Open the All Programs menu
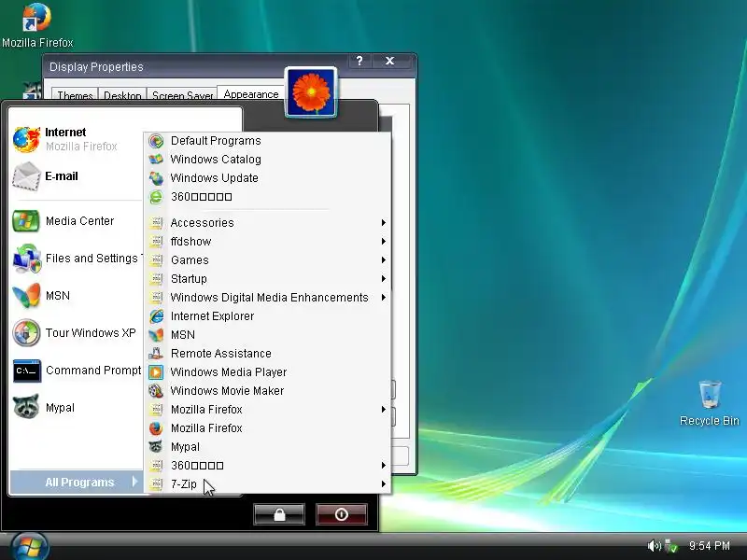The image size is (747, 560). tap(77, 482)
